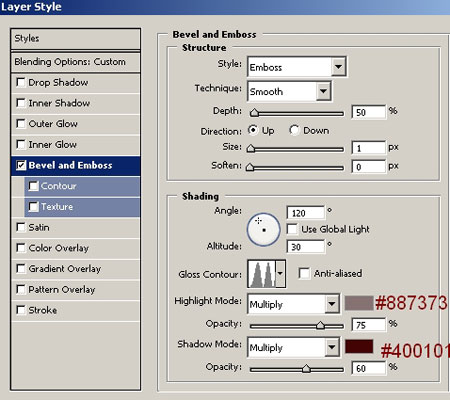
Task: Click the Altitude degrees field
Action: [305, 247]
